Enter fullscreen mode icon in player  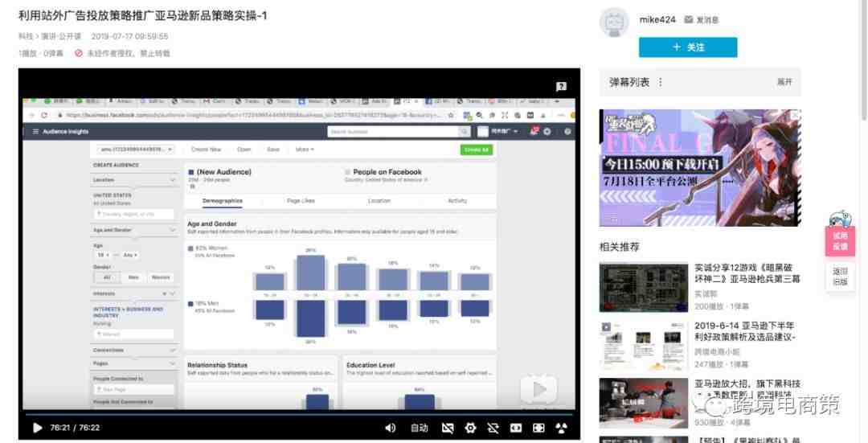538,428
